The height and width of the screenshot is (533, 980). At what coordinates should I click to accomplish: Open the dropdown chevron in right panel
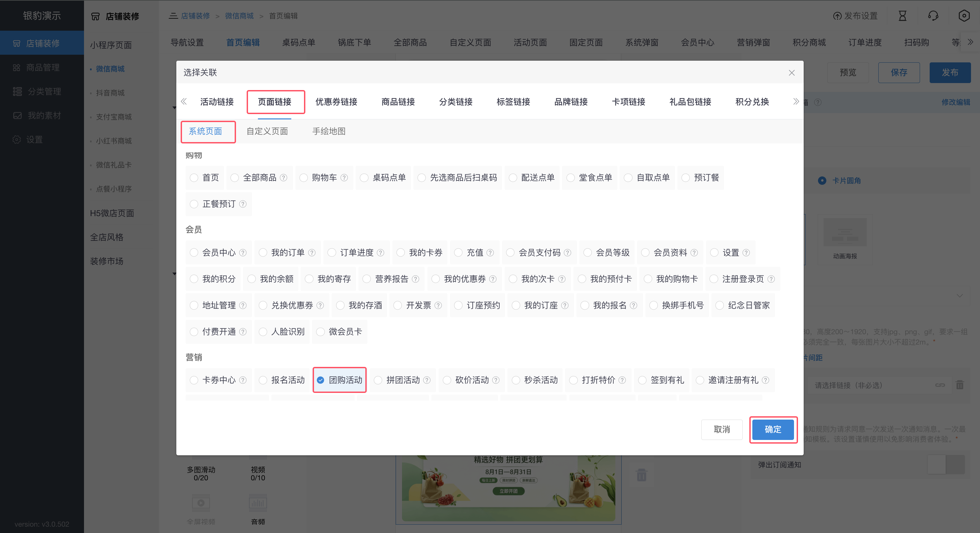[x=959, y=296]
